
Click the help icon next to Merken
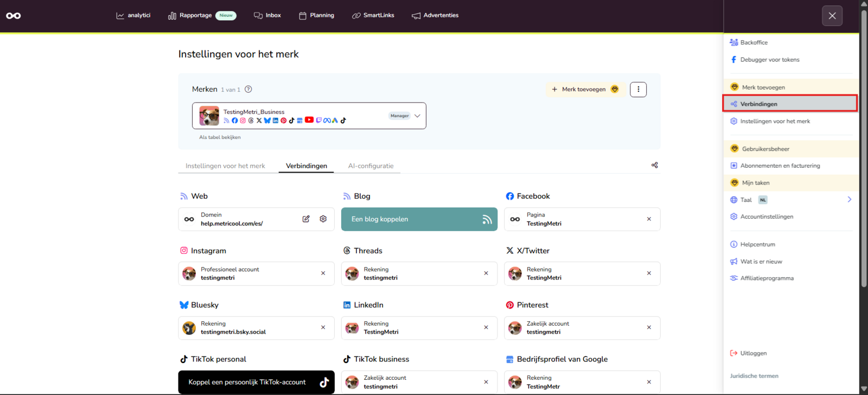click(248, 90)
